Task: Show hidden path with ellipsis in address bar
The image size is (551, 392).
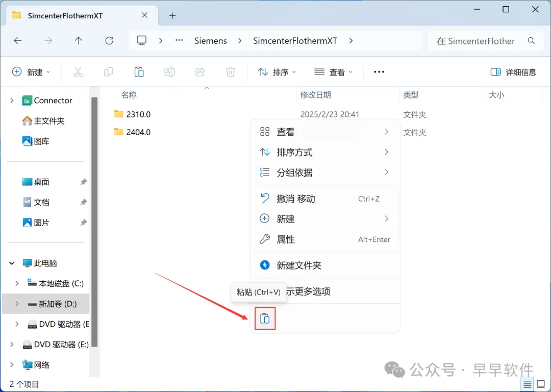Action: point(179,40)
